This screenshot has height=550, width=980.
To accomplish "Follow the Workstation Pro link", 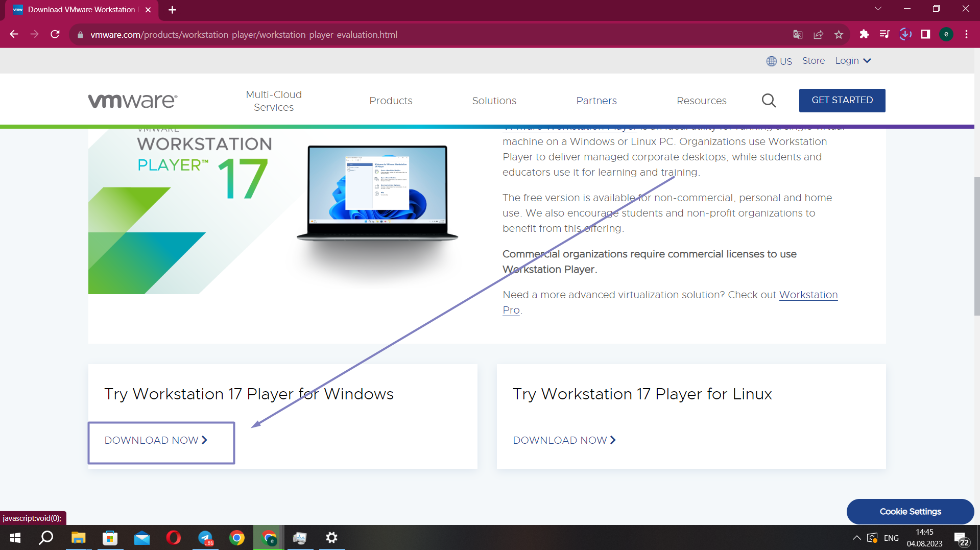I will 808,295.
